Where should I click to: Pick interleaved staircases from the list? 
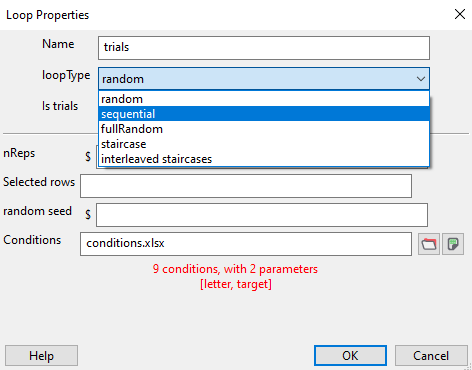click(x=264, y=159)
